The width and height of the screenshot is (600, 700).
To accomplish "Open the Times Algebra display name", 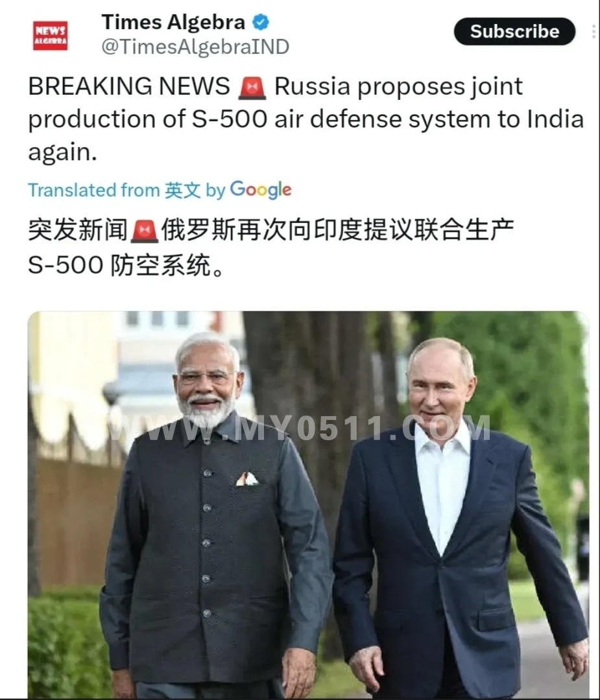I will pos(173,22).
